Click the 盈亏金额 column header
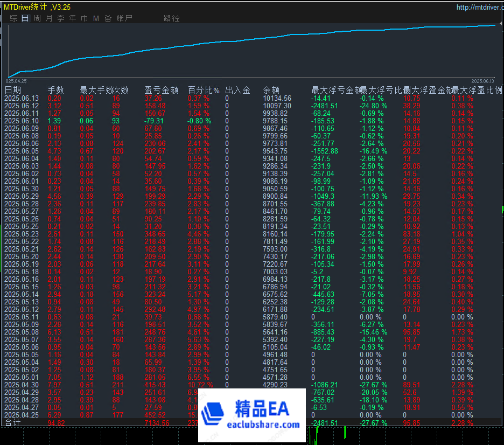Image resolution: width=504 pixels, height=445 pixels. tap(160, 90)
